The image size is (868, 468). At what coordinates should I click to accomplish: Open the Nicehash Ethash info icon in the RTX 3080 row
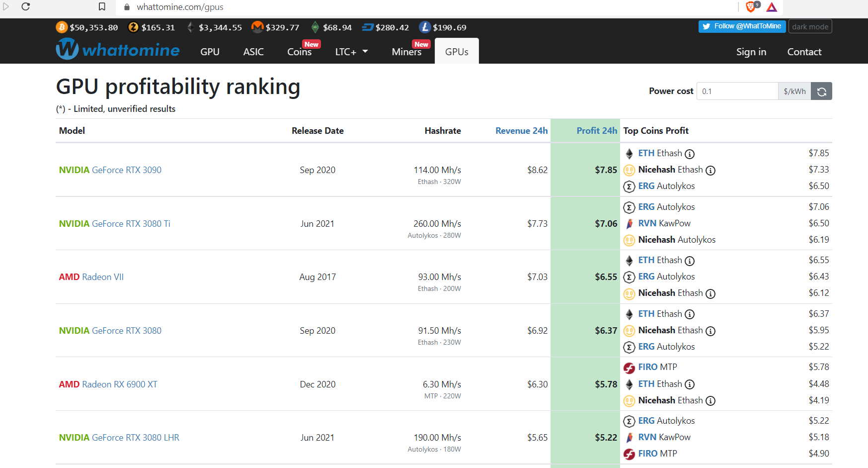(x=710, y=331)
